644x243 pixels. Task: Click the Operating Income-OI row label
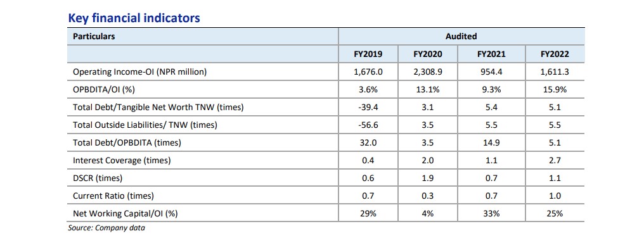(x=139, y=72)
